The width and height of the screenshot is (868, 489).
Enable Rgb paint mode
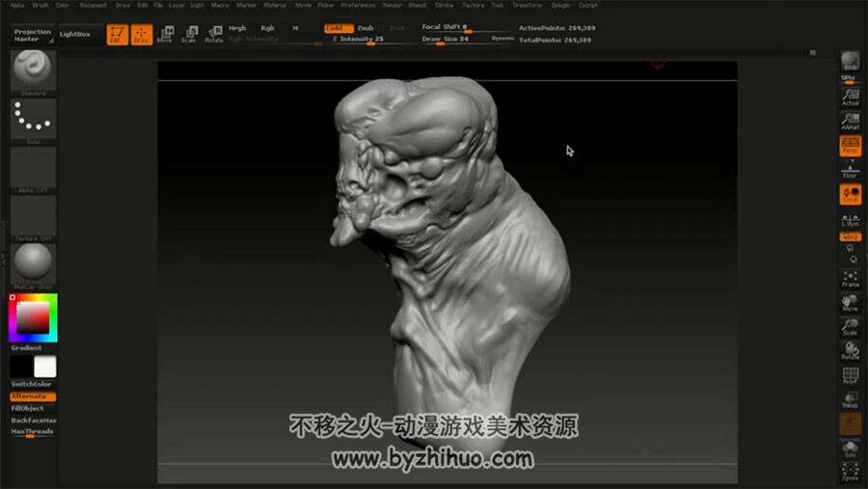(x=267, y=28)
